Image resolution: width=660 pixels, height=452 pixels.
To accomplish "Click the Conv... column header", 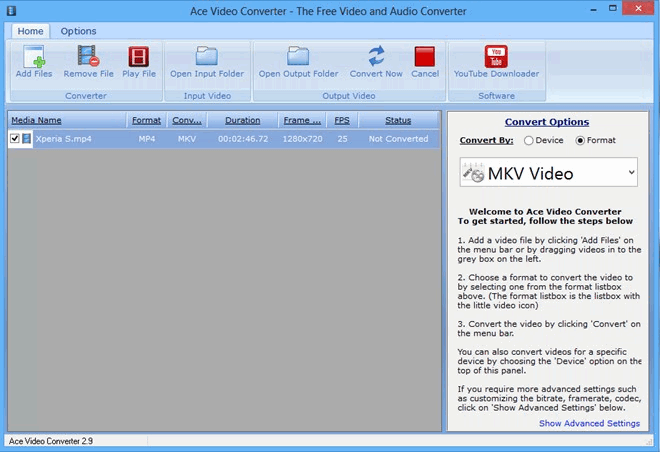I will [x=187, y=120].
